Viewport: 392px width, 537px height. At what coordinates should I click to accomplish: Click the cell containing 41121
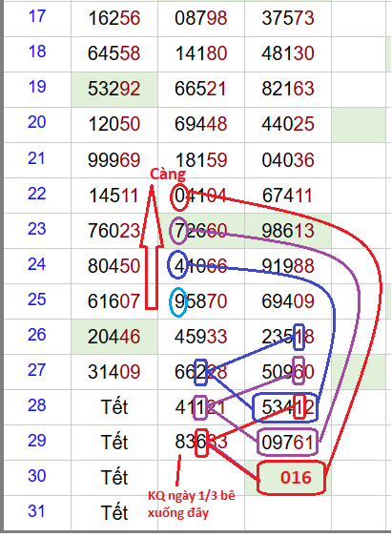(201, 407)
